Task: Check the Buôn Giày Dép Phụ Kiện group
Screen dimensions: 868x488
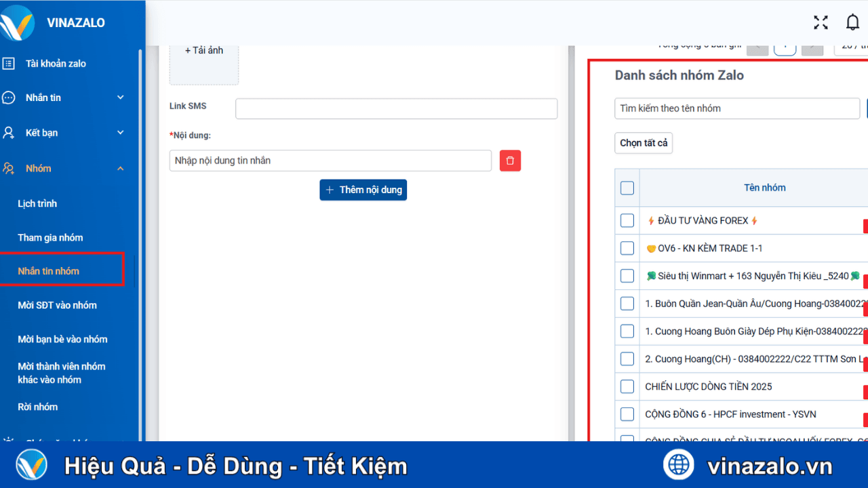Action: click(627, 331)
